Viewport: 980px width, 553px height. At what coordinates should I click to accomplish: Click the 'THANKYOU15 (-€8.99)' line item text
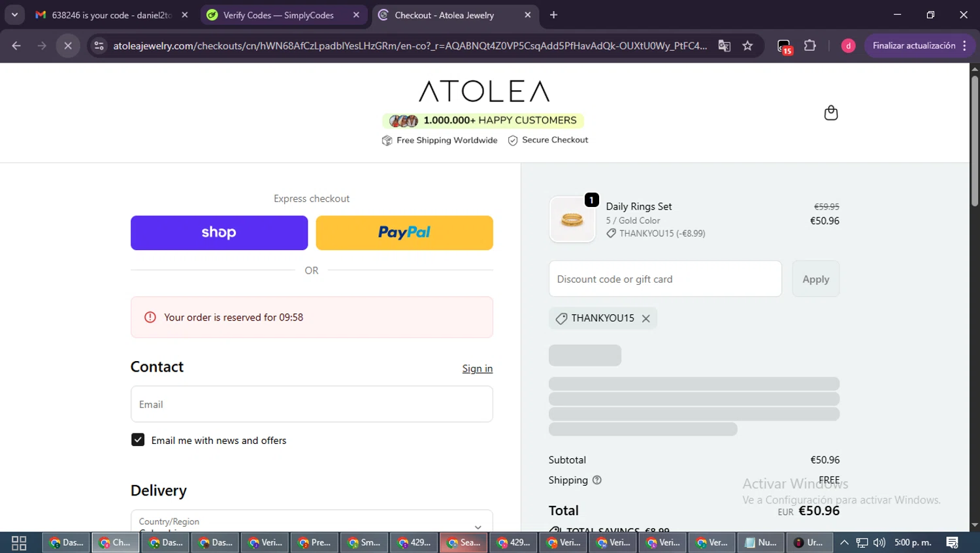pyautogui.click(x=662, y=233)
